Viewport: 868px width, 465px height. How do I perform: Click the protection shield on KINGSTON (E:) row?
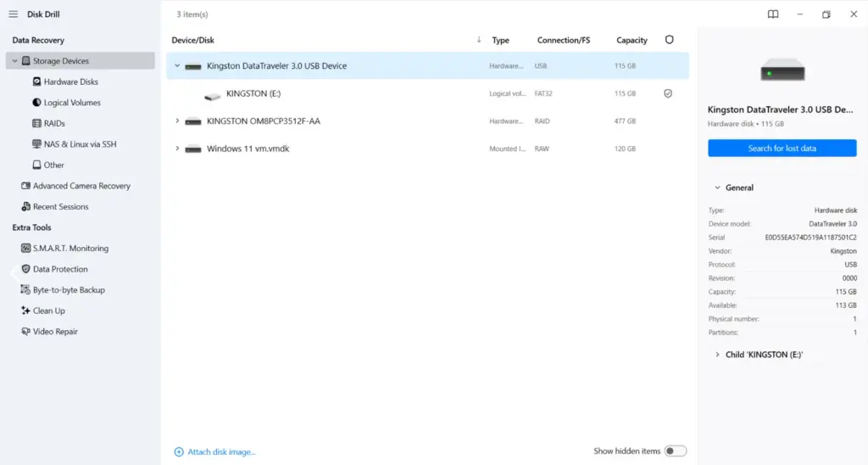[668, 93]
